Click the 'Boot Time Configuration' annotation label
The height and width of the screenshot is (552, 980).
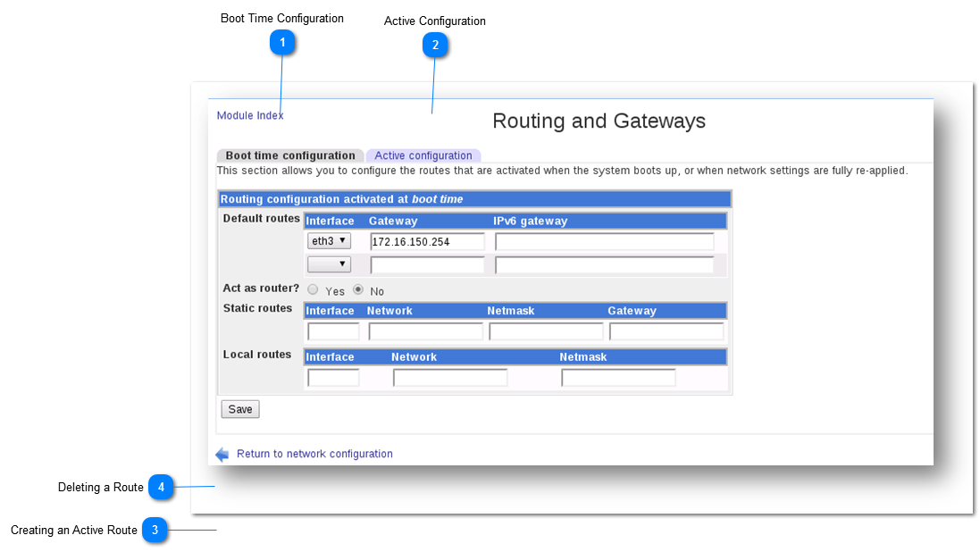[x=281, y=18]
